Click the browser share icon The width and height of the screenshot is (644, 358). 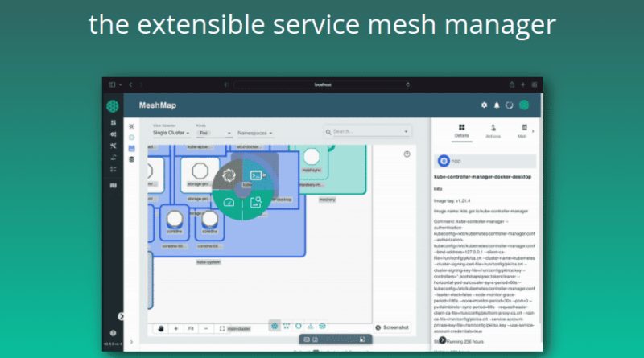(x=512, y=84)
